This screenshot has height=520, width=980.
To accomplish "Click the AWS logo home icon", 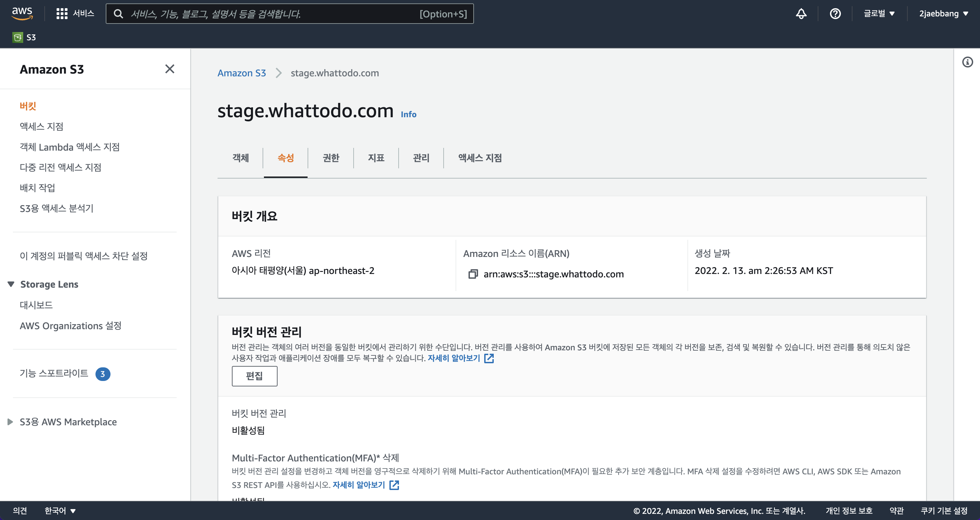I will (22, 13).
